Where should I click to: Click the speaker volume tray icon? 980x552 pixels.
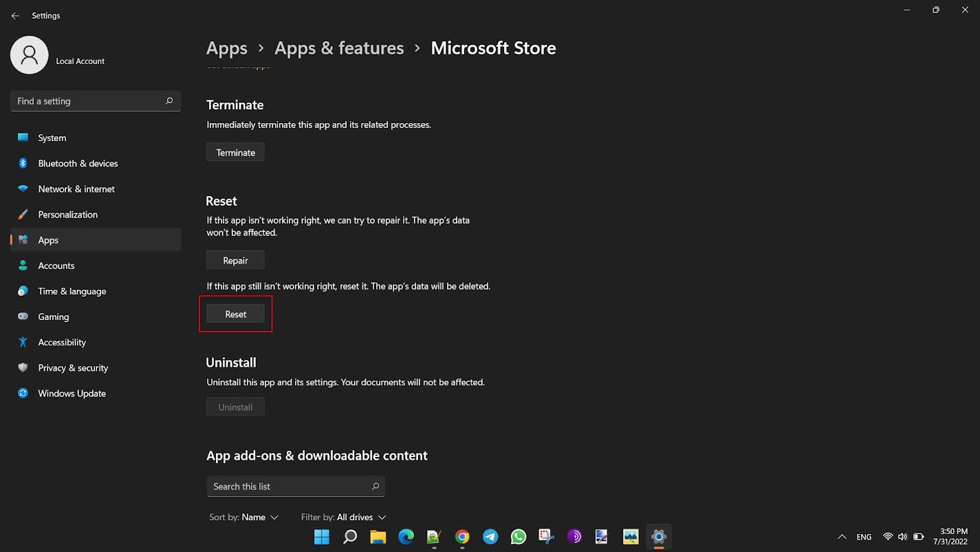(902, 537)
